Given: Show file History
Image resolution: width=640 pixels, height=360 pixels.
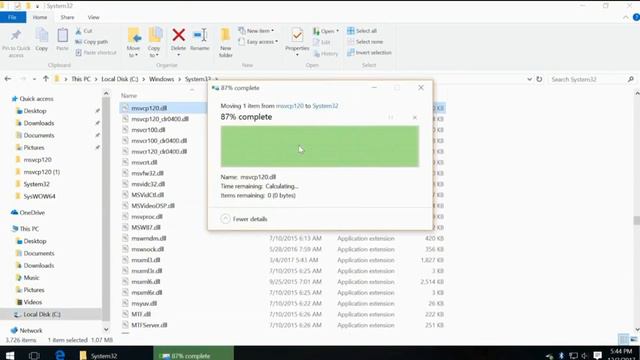Looking at the screenshot, I should pyautogui.click(x=326, y=53).
